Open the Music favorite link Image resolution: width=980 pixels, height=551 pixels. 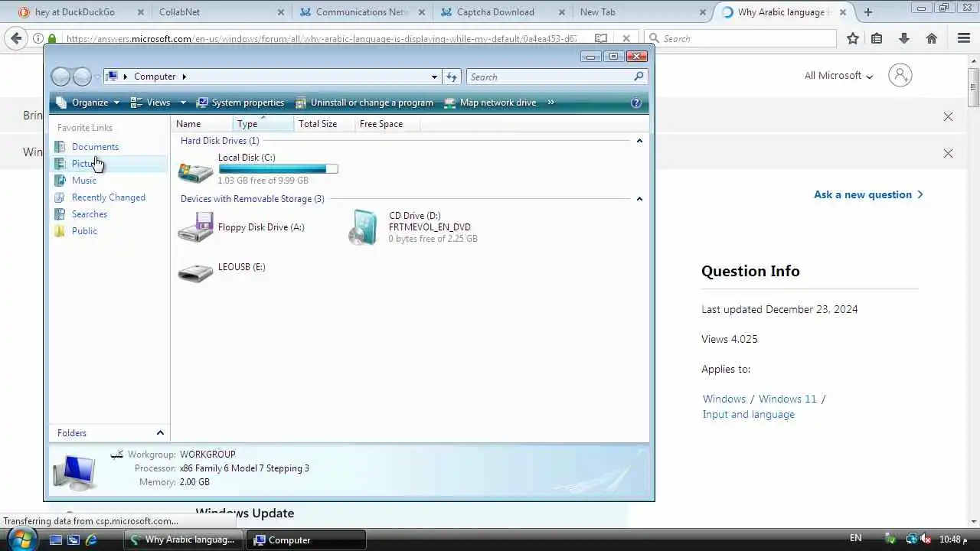pos(84,181)
